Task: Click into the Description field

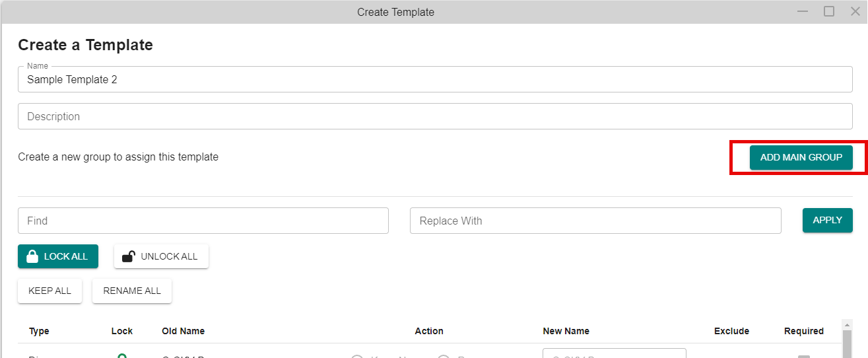Action: [x=435, y=116]
